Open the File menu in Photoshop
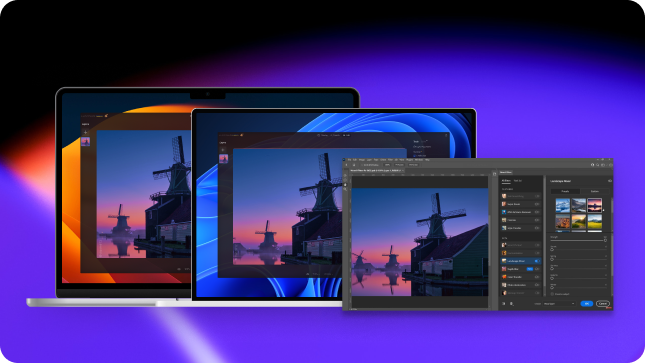Image resolution: width=645 pixels, height=364 pixels. 349,160
